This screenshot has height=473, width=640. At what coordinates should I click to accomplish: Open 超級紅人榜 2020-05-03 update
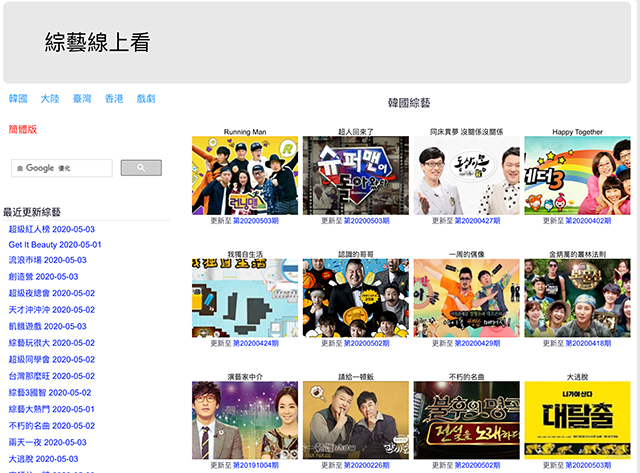[x=52, y=229]
